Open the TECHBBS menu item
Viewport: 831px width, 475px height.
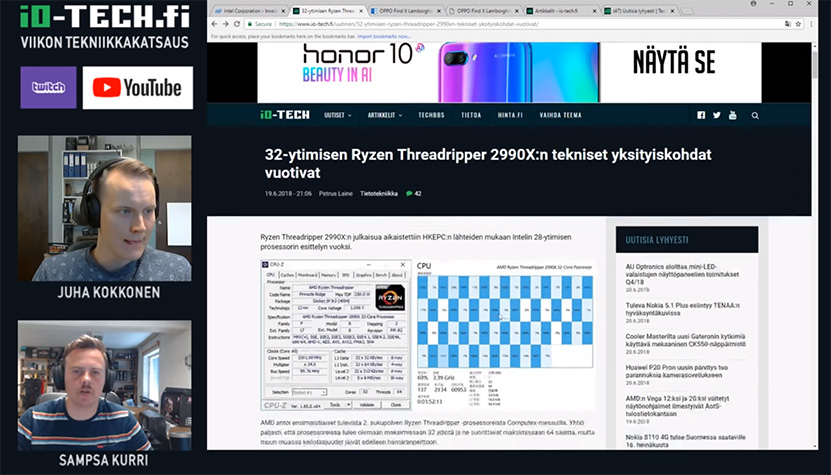click(431, 115)
